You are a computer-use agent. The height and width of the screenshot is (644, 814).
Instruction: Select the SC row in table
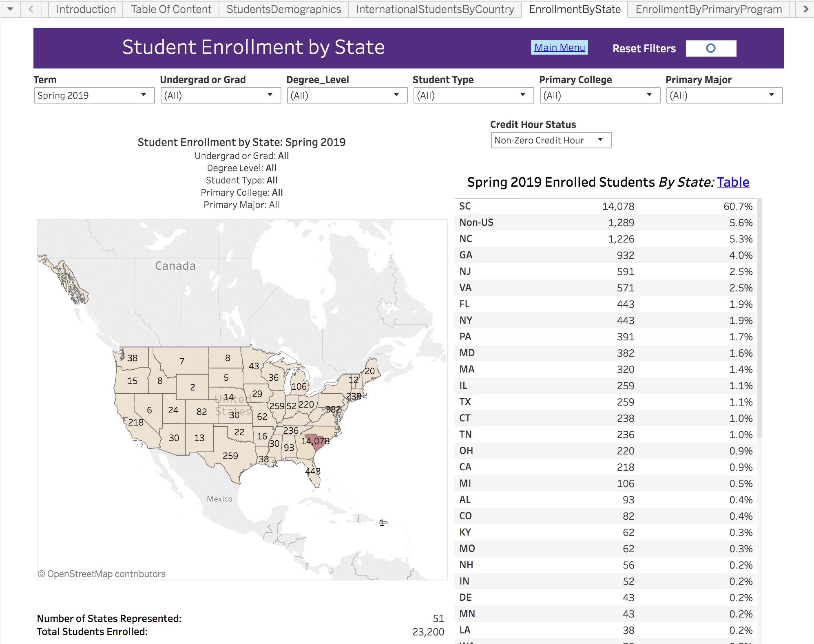click(606, 206)
